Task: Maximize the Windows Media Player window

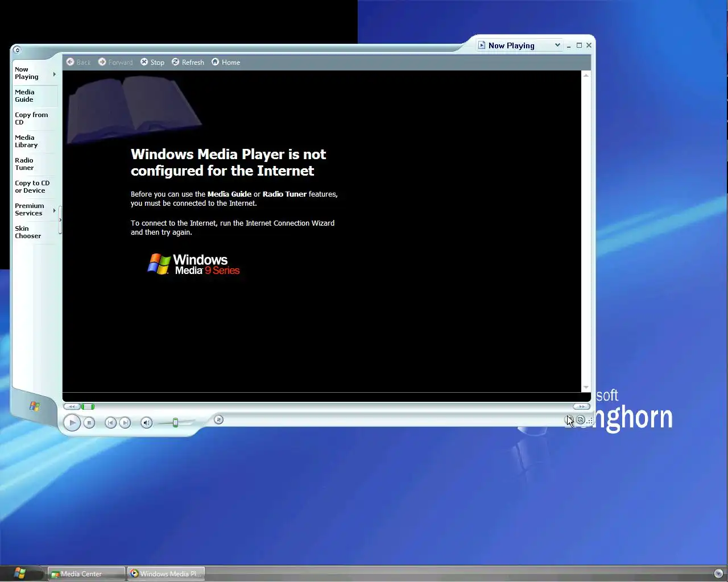Action: tap(579, 45)
